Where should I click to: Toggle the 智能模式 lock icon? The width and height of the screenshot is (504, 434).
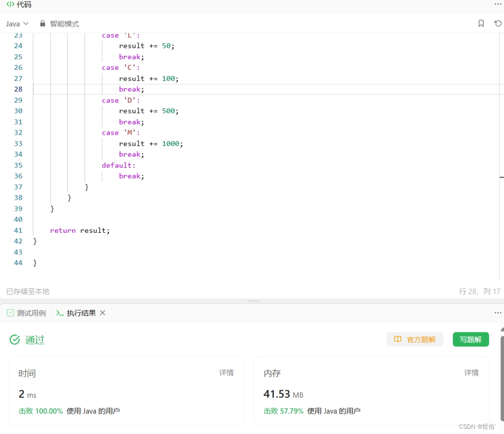(x=42, y=24)
